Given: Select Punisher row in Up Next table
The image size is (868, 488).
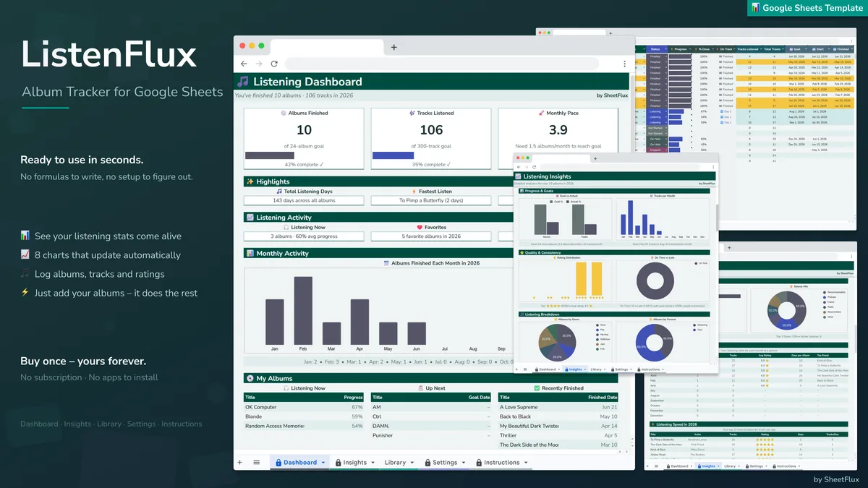Looking at the screenshot, I should [x=431, y=435].
